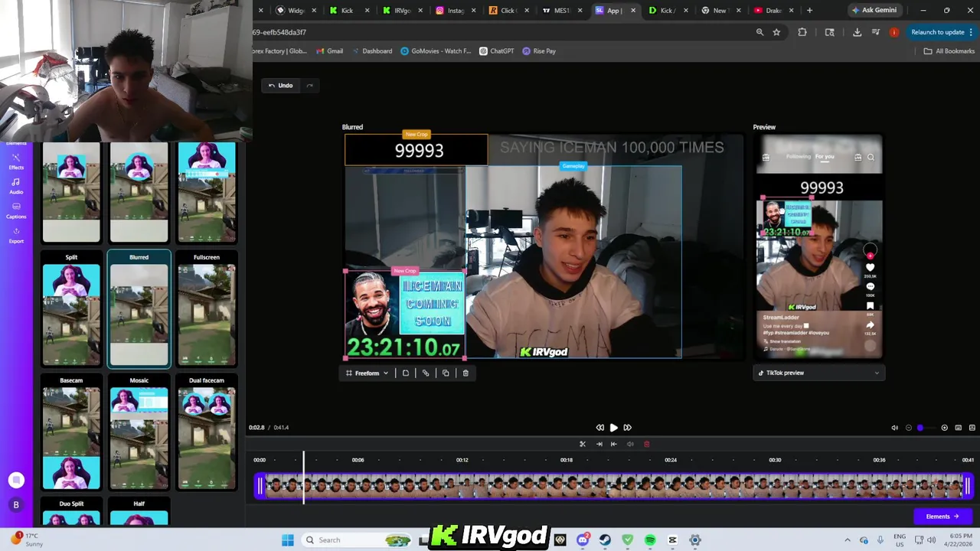Open the Captions panel in the sidebar
This screenshot has width=980, height=551.
(x=16, y=210)
